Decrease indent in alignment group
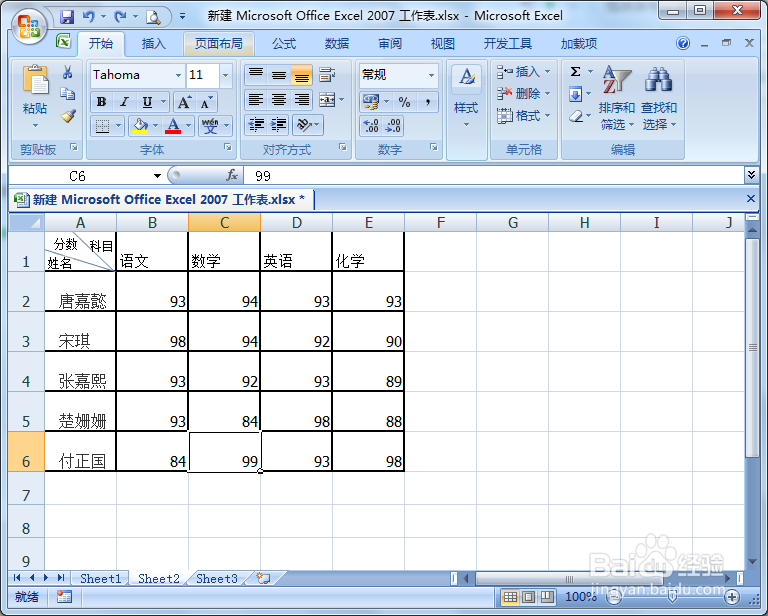 coord(256,125)
